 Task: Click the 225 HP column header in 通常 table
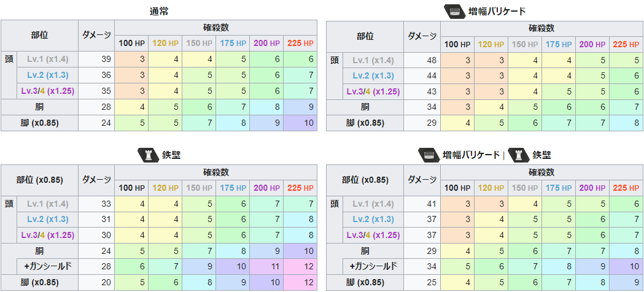(x=300, y=43)
